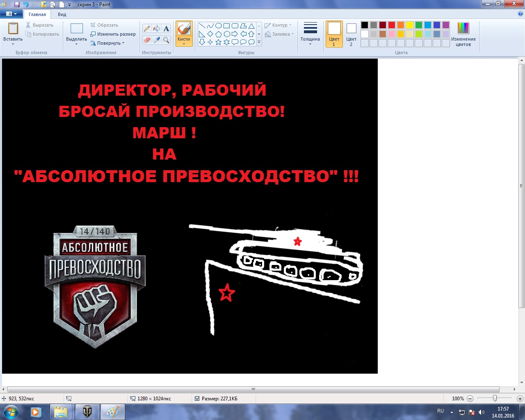Choose the Right arrow shape

(x=235, y=34)
